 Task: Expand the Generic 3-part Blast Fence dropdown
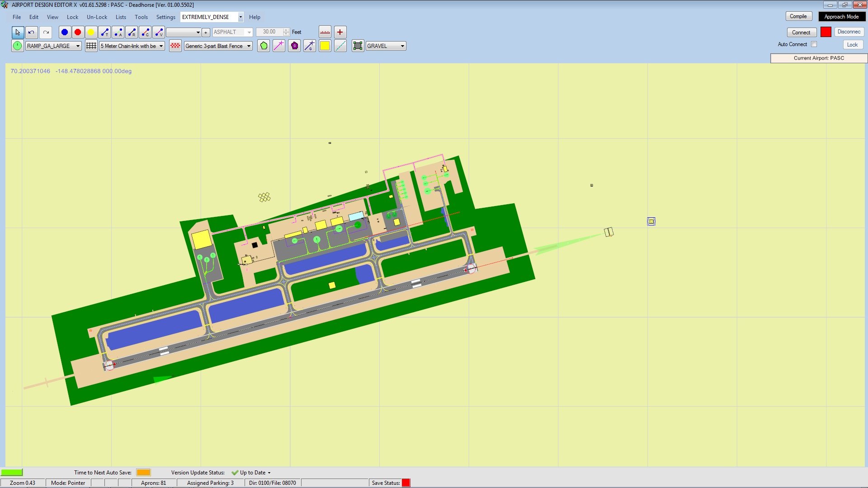(249, 46)
